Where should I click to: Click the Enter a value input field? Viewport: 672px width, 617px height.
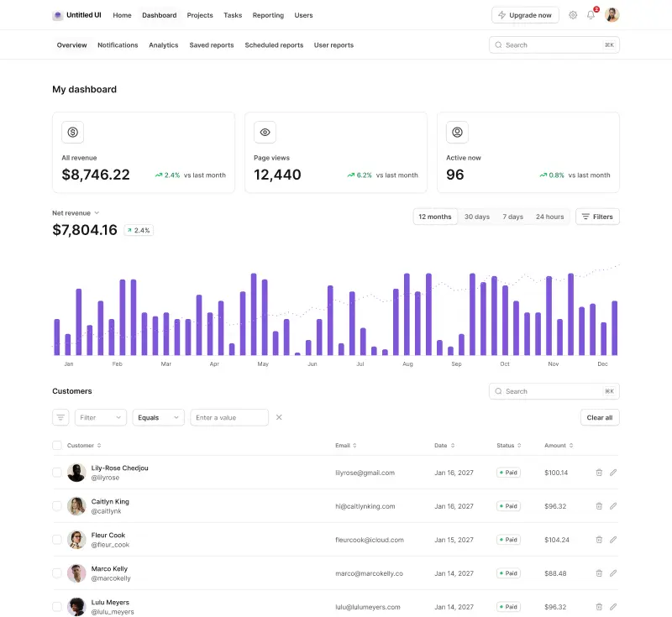coord(228,417)
